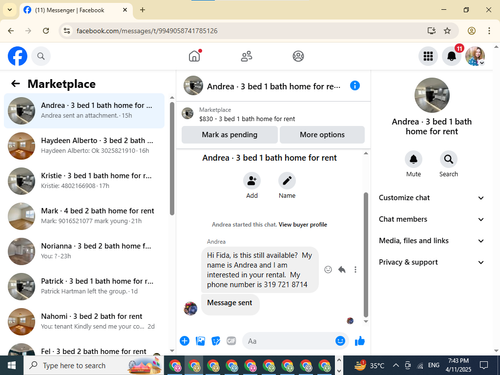Image resolution: width=500 pixels, height=375 pixels.
Task: Choose a sticker in composer
Action: point(216,341)
